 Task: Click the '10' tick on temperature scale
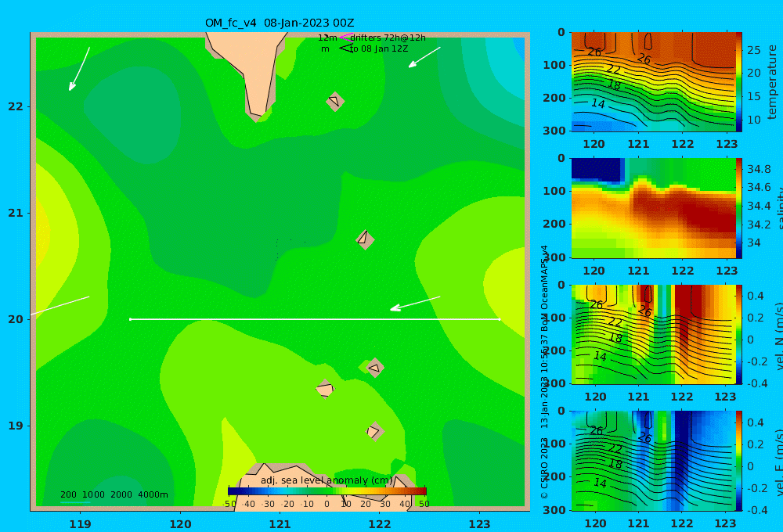point(754,120)
